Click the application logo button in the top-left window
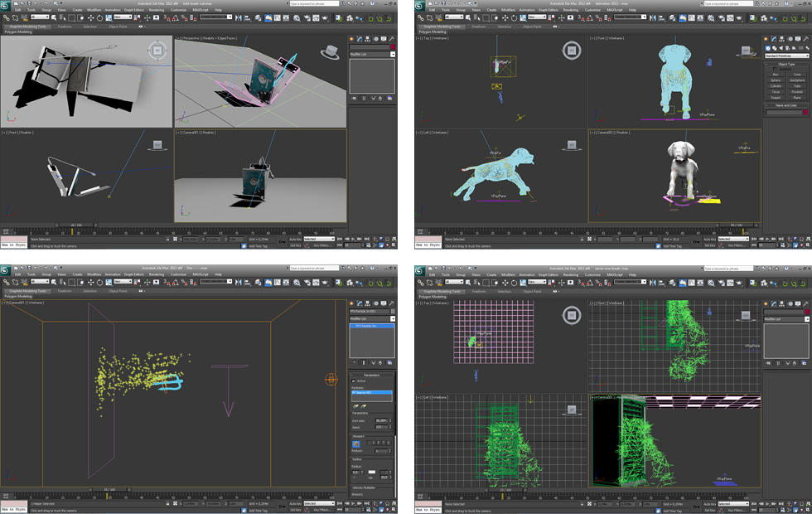This screenshot has height=514, width=812. [x=6, y=6]
